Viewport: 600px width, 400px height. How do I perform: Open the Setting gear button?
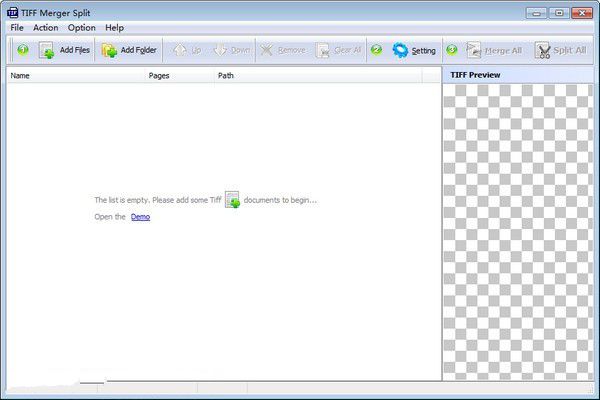click(414, 50)
